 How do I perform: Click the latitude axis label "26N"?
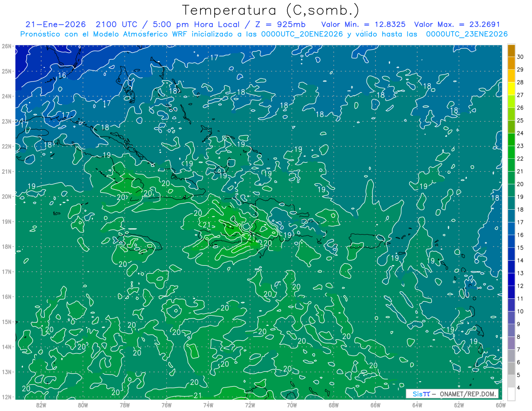point(7,46)
